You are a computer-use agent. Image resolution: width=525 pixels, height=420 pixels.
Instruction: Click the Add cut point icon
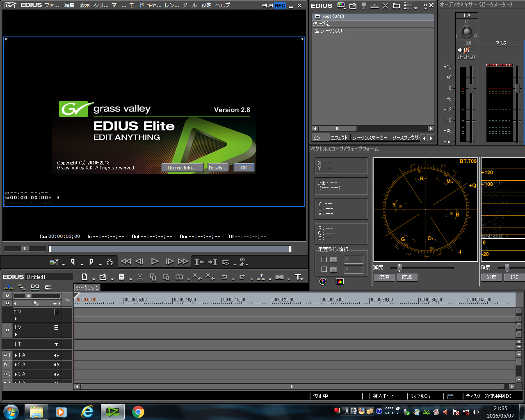point(261,277)
